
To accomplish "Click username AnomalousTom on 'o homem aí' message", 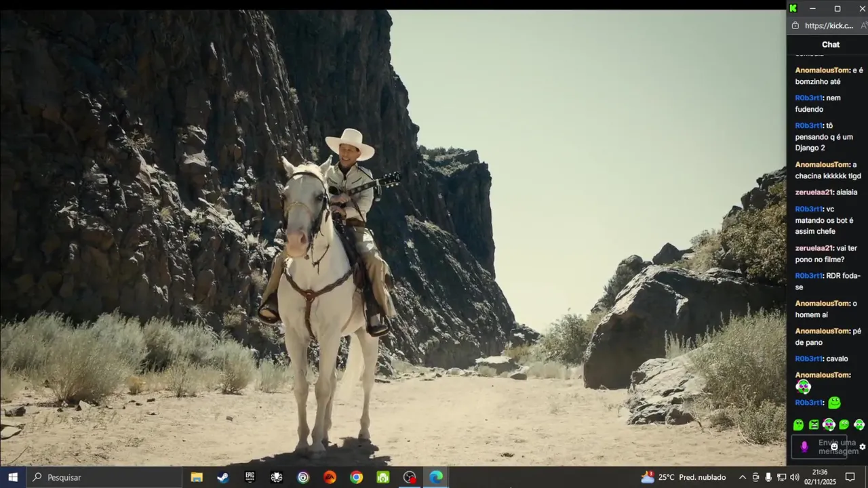I will 822,303.
